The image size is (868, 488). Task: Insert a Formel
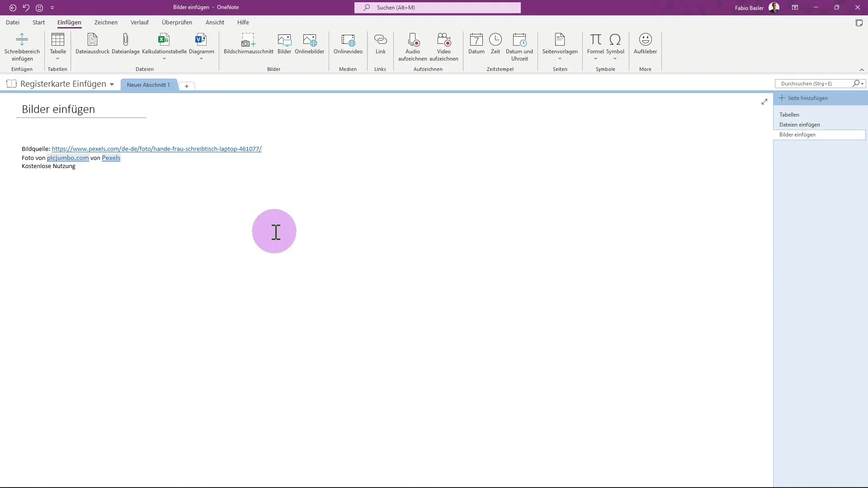tap(595, 44)
